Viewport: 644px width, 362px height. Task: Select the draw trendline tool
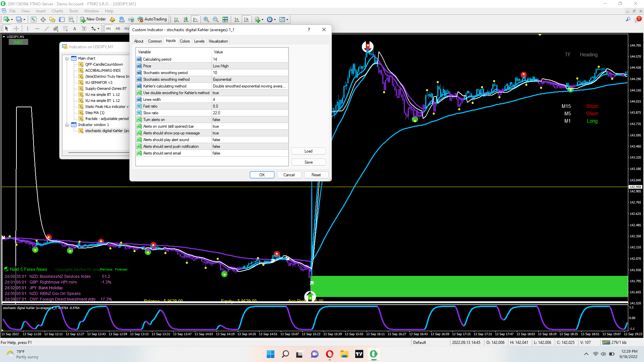tap(47, 28)
